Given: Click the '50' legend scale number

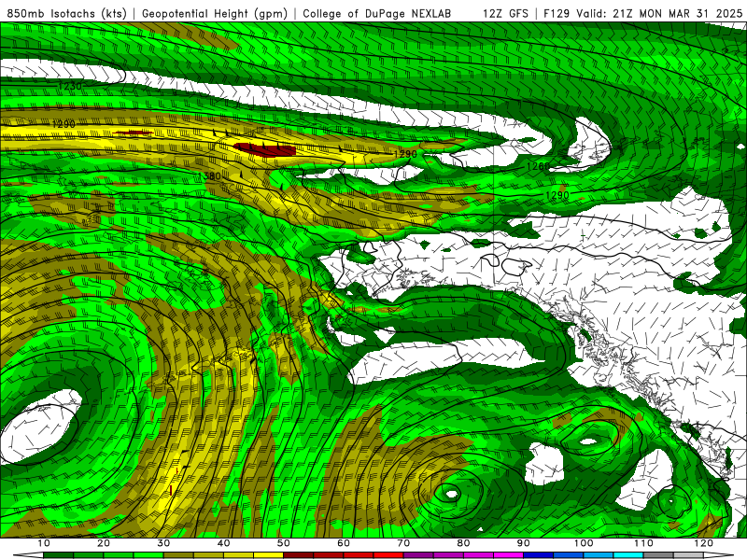Looking at the screenshot, I should pos(284,543).
